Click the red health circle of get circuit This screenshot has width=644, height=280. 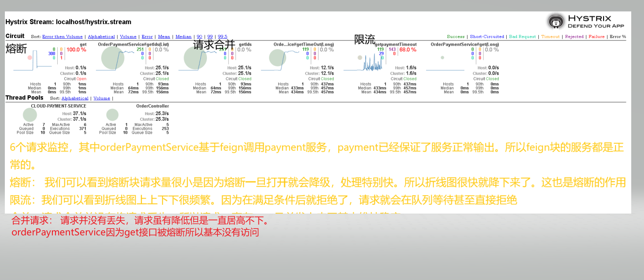[x=30, y=58]
